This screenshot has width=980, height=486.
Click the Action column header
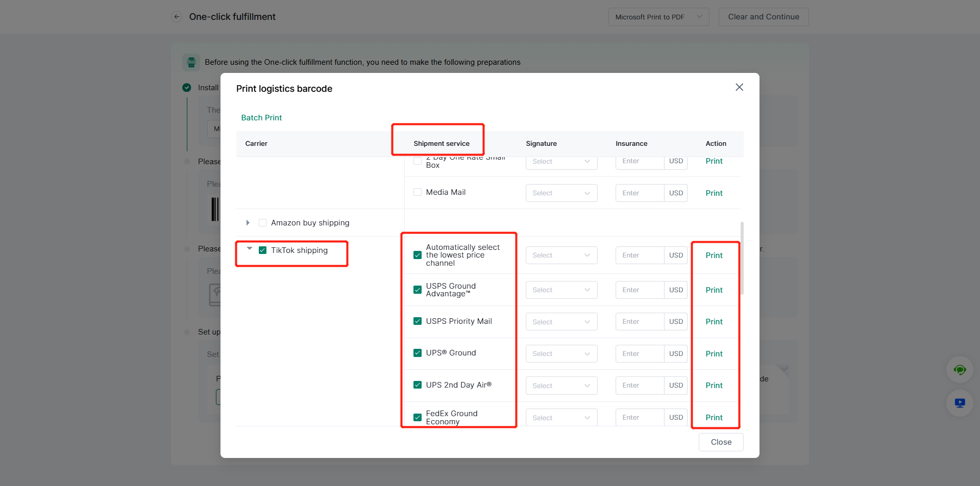coord(716,144)
